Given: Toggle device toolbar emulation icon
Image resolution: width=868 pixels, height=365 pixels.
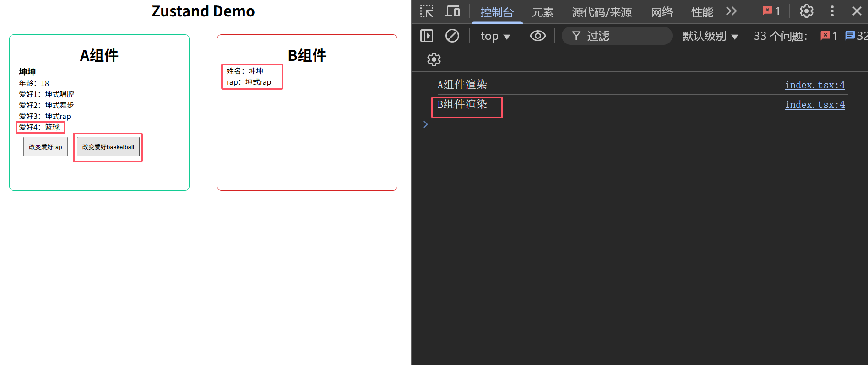Looking at the screenshot, I should (x=452, y=11).
